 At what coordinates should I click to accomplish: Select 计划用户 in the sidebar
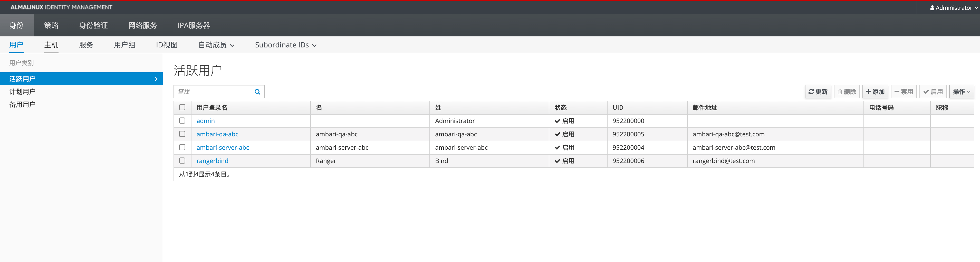pos(22,92)
